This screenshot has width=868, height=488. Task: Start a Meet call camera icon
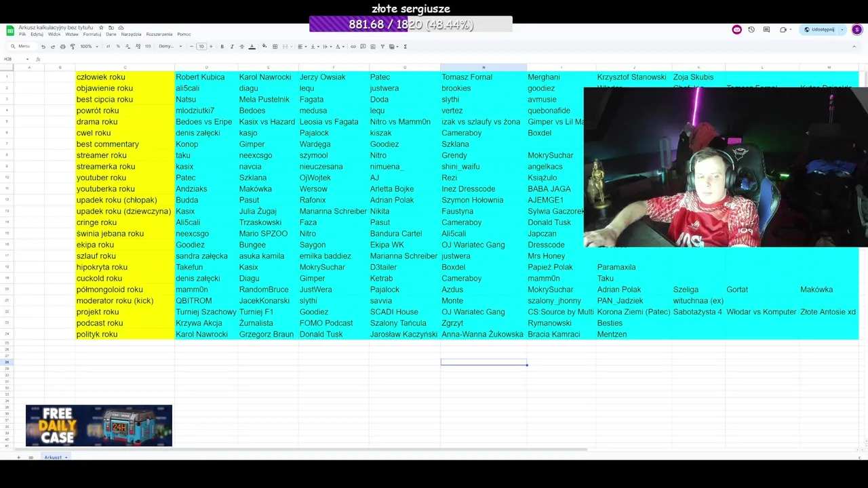point(783,30)
